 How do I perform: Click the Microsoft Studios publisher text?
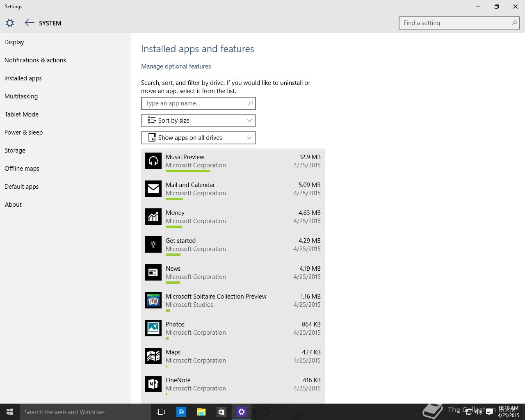click(189, 305)
